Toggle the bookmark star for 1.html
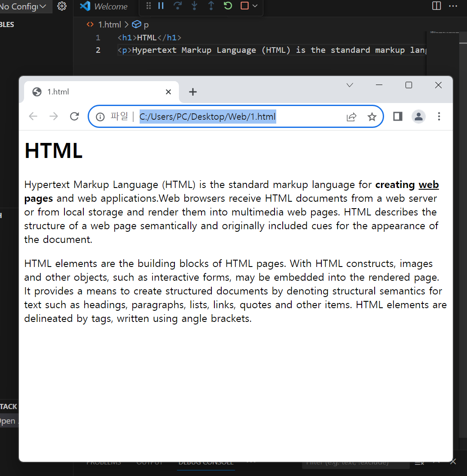The height and width of the screenshot is (476, 467). tap(372, 116)
